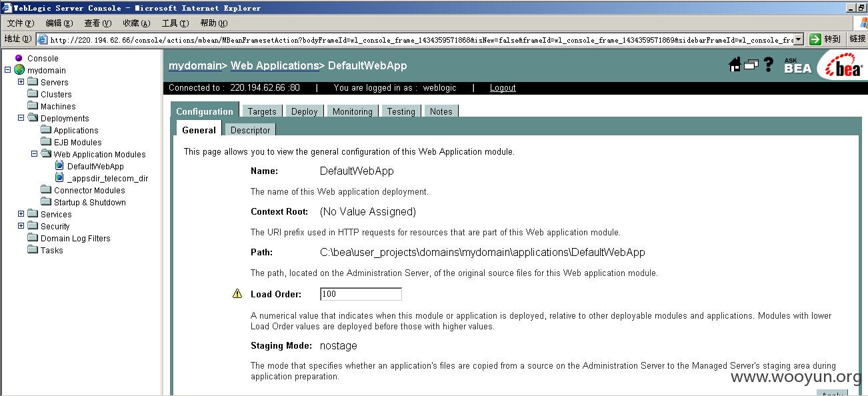Image resolution: width=868 pixels, height=396 pixels.
Task: Open the 工具(T) menu
Action: (x=175, y=23)
